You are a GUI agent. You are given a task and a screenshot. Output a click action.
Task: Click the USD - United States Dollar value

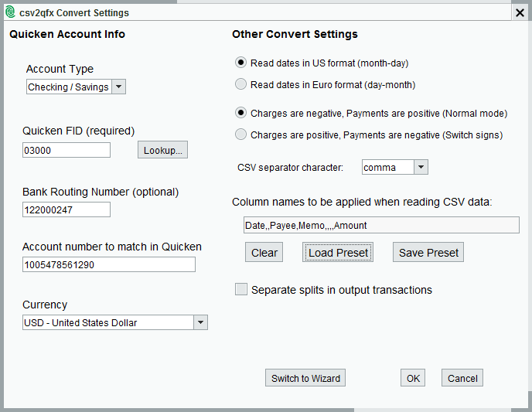80,322
